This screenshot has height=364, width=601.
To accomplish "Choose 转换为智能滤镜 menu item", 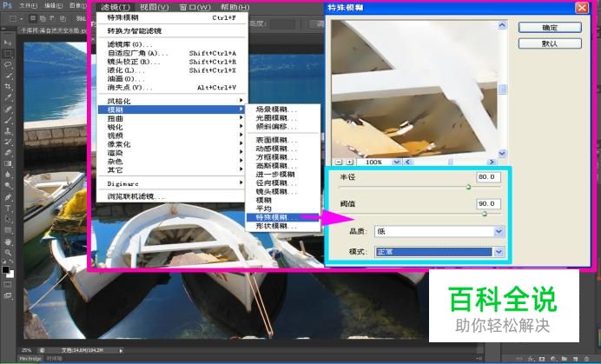I will [171, 30].
